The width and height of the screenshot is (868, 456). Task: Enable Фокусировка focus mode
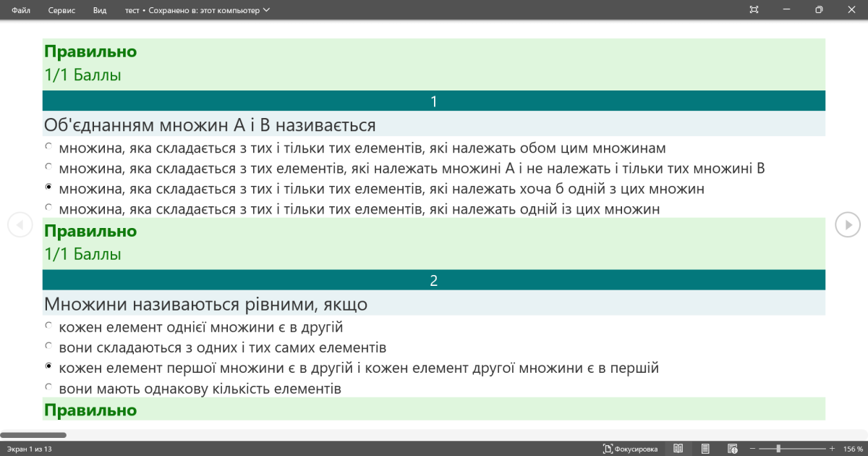[x=631, y=449]
